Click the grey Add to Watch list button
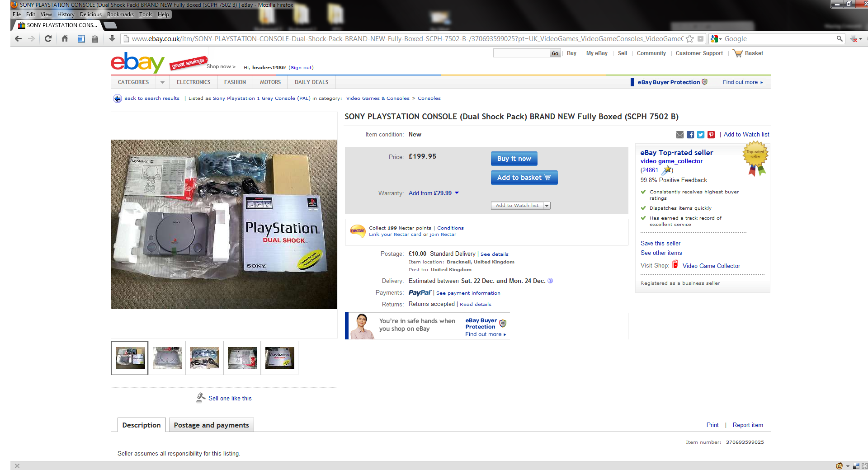 coord(517,206)
